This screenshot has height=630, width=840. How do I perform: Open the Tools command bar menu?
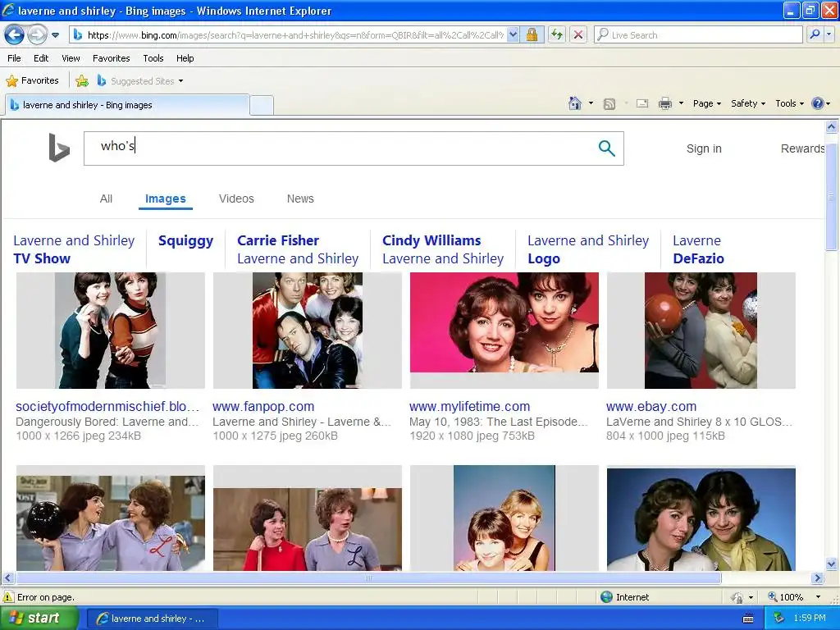(789, 103)
